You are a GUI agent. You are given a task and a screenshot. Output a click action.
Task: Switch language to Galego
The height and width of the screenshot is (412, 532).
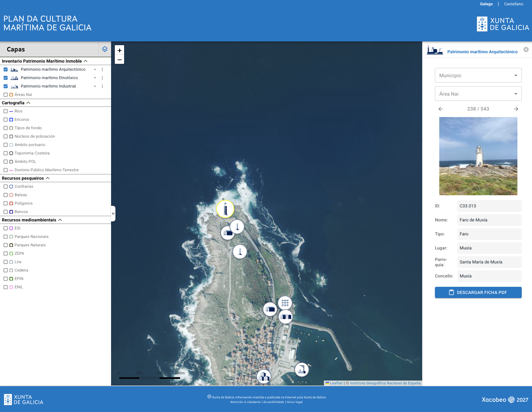pos(486,4)
